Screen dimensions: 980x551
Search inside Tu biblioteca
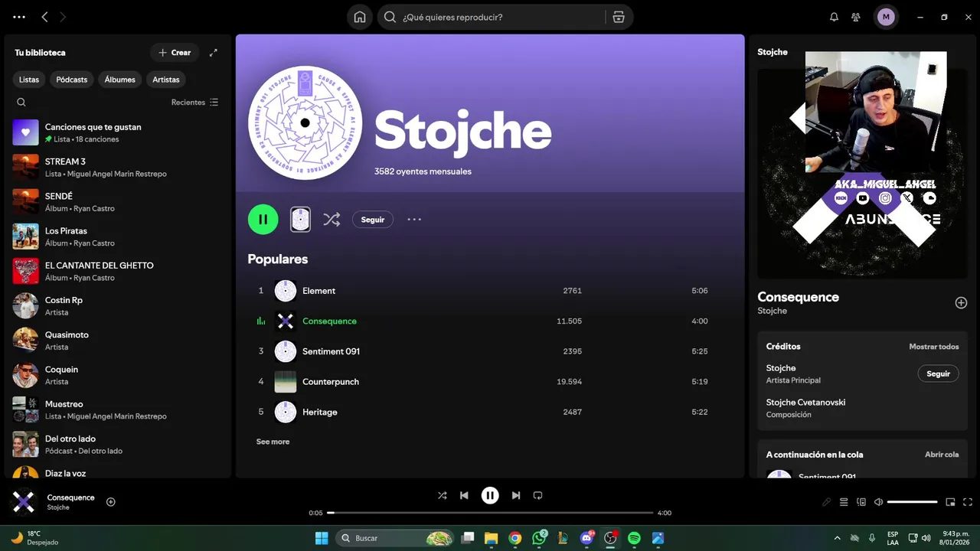tap(21, 103)
